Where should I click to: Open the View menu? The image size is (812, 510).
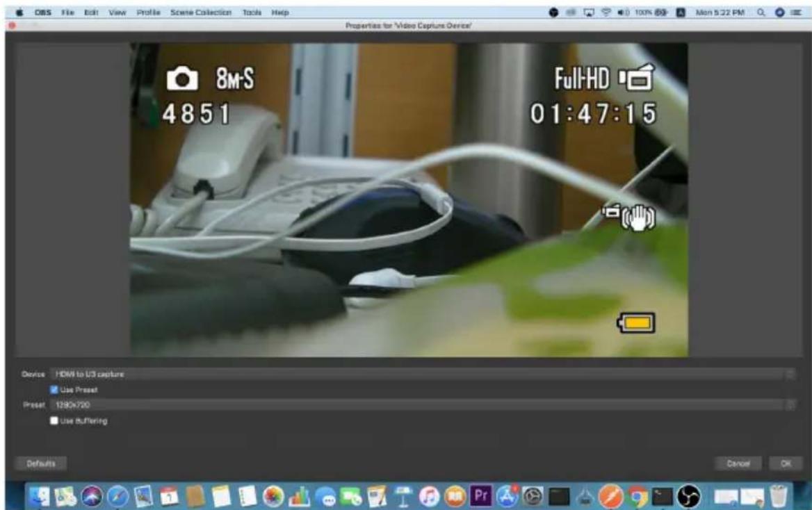pyautogui.click(x=117, y=13)
